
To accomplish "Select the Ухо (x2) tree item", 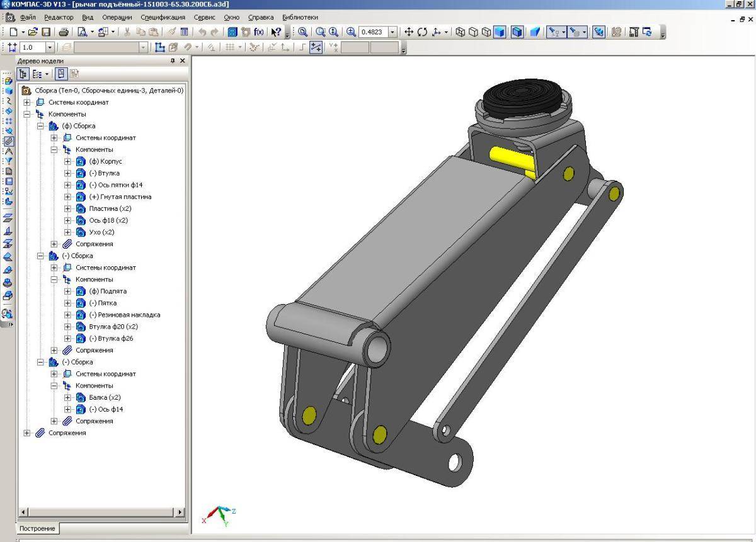I will (101, 232).
